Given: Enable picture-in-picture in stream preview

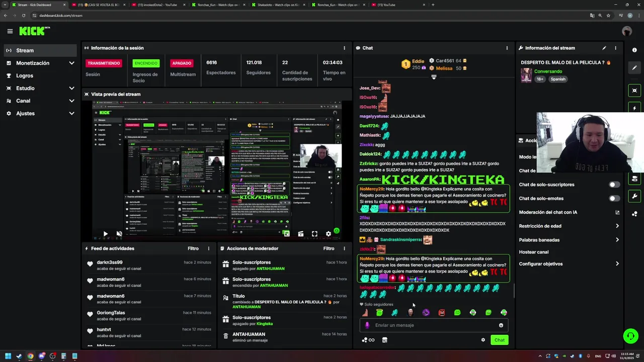Looking at the screenshot, I should [286, 234].
